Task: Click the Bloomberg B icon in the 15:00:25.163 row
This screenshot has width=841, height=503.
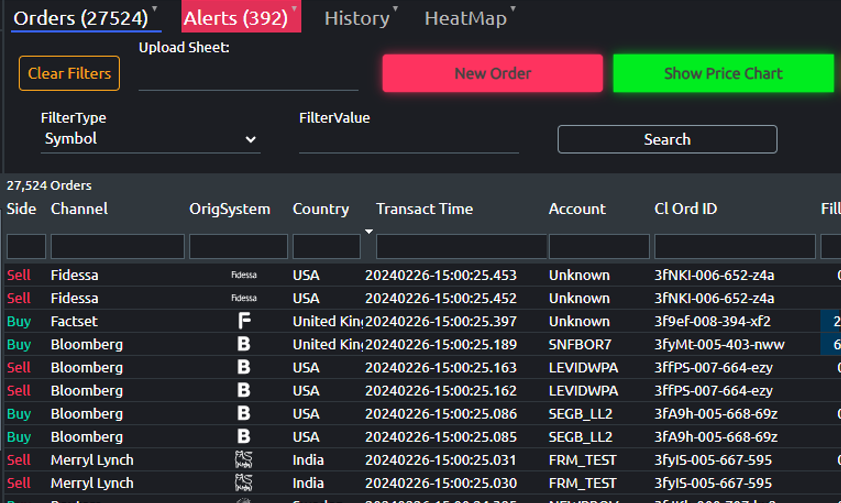Action: click(x=244, y=367)
